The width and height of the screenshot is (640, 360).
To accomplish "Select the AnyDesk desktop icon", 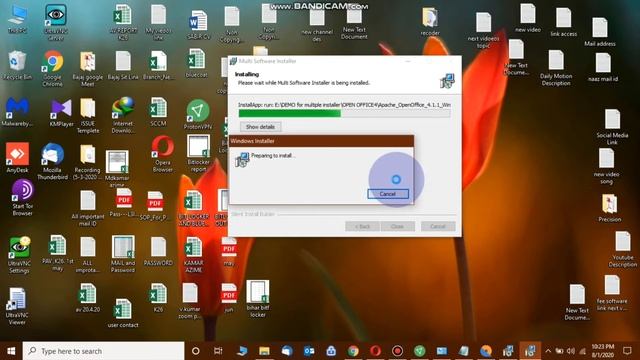I will click(17, 158).
